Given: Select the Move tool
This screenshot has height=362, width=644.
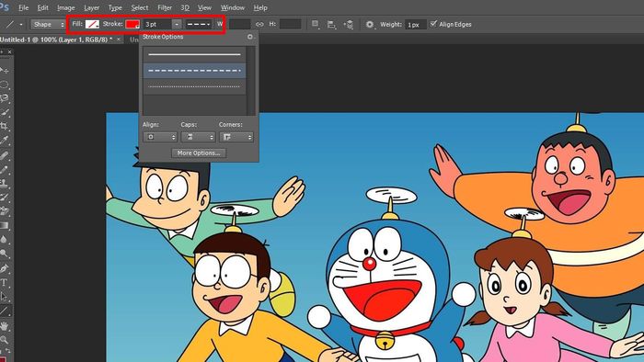Looking at the screenshot, I should [4, 71].
